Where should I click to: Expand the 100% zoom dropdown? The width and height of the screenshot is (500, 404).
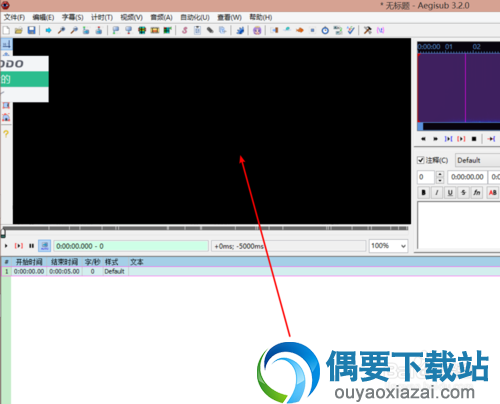coord(388,246)
